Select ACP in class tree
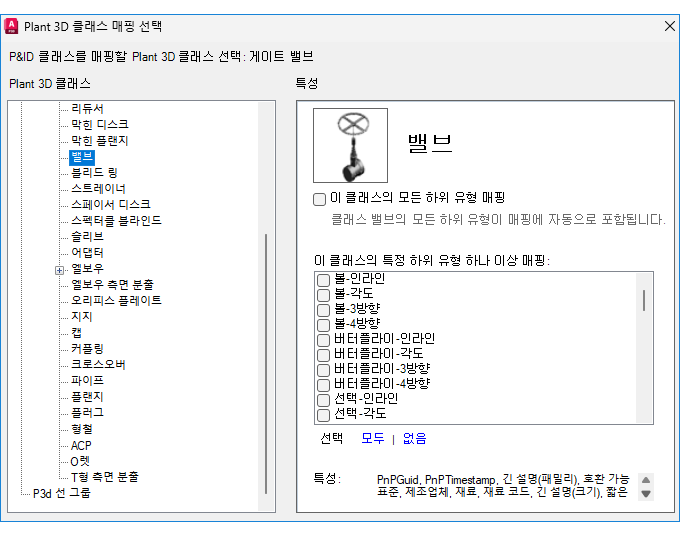The image size is (680, 536). click(81, 445)
